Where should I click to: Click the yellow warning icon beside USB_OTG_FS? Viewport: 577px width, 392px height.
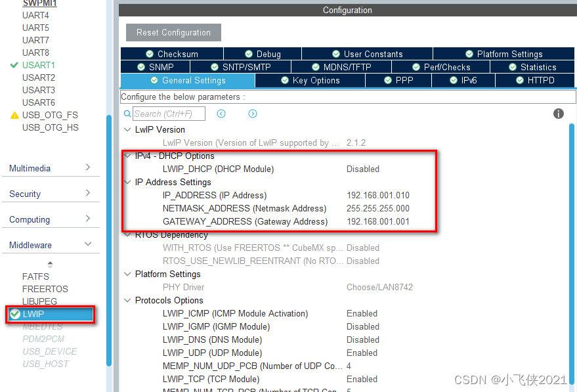click(14, 114)
